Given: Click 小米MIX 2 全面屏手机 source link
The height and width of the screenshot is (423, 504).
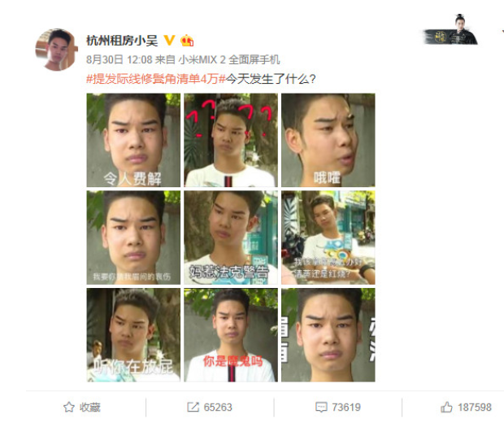Looking at the screenshot, I should click(x=229, y=59).
